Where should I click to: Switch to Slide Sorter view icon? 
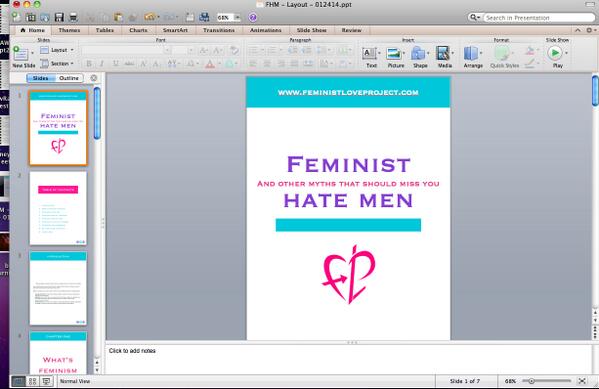(x=32, y=381)
